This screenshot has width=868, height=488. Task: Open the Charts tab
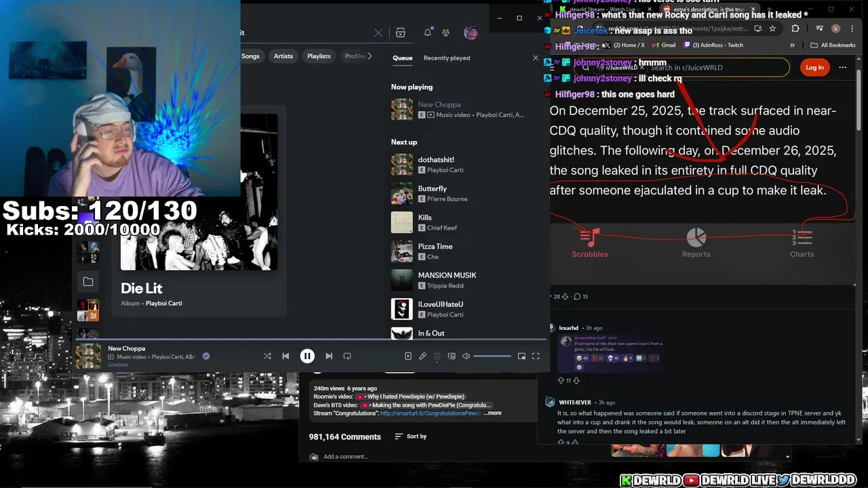pyautogui.click(x=802, y=243)
